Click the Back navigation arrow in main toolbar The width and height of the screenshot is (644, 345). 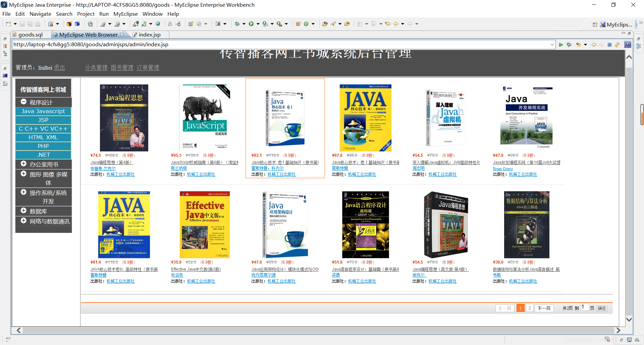click(x=396, y=24)
